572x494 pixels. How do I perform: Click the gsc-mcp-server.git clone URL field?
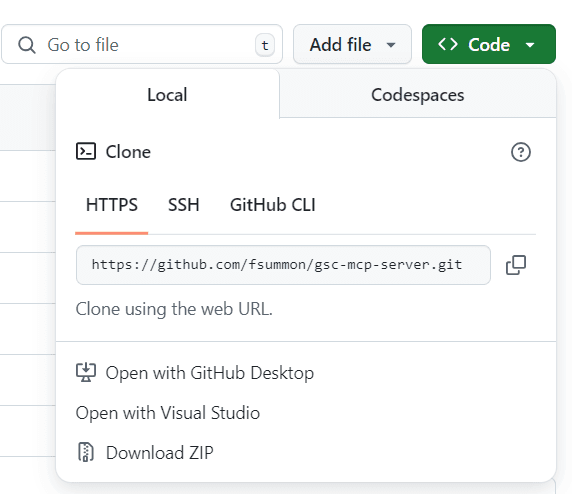(283, 265)
